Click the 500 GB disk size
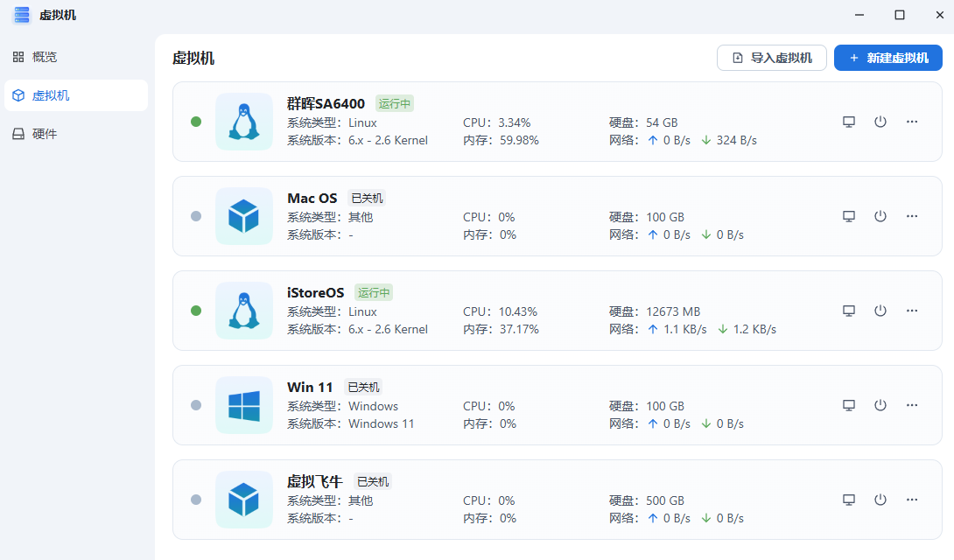 (x=665, y=501)
